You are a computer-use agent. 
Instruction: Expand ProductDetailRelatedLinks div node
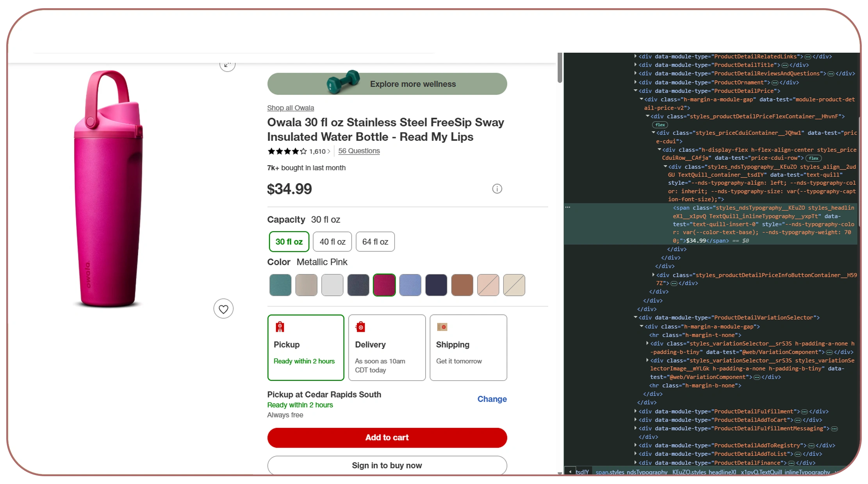pos(636,57)
